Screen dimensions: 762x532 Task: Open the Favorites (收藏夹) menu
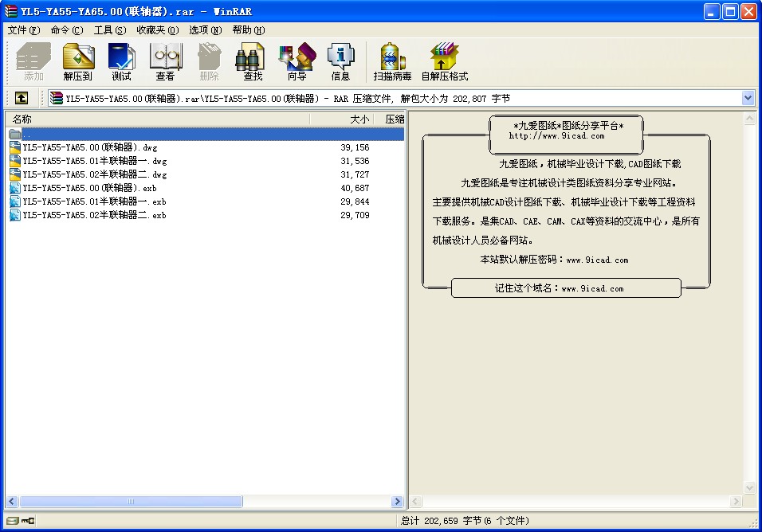tap(158, 30)
